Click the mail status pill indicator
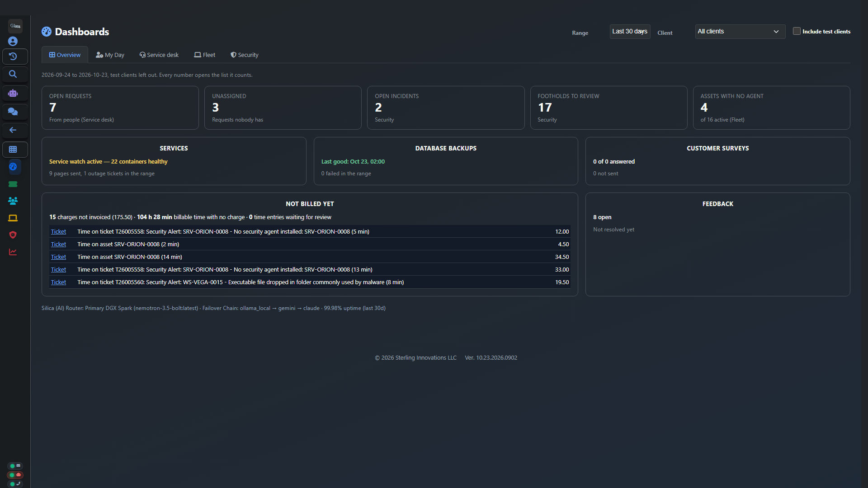 15,466
